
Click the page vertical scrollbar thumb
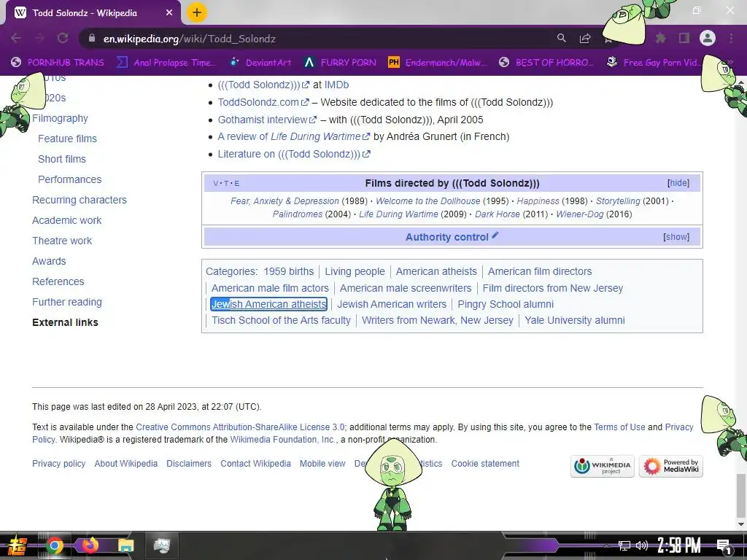(x=741, y=495)
